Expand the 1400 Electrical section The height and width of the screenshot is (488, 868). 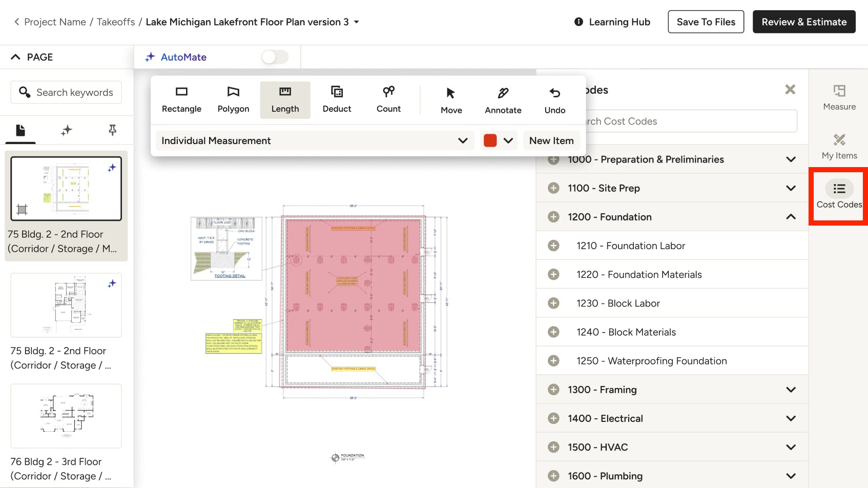(x=791, y=418)
